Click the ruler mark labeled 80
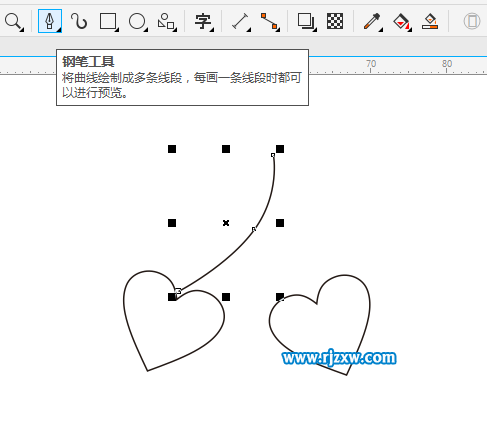487x444 pixels. pyautogui.click(x=447, y=64)
